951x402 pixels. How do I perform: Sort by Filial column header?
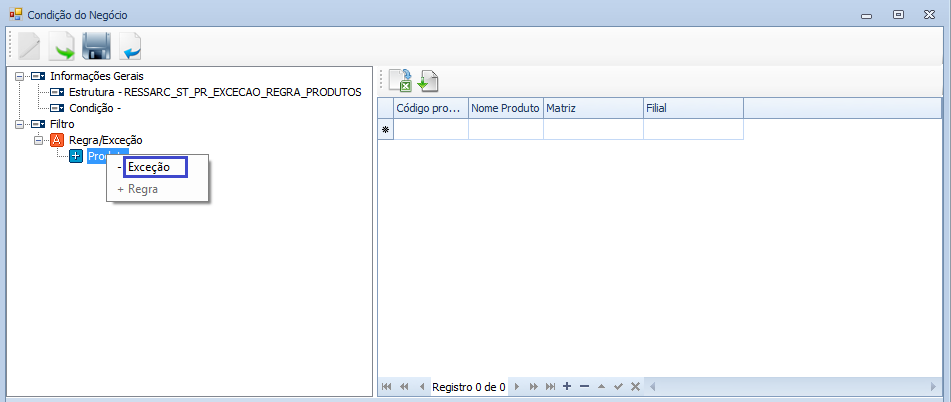click(693, 109)
